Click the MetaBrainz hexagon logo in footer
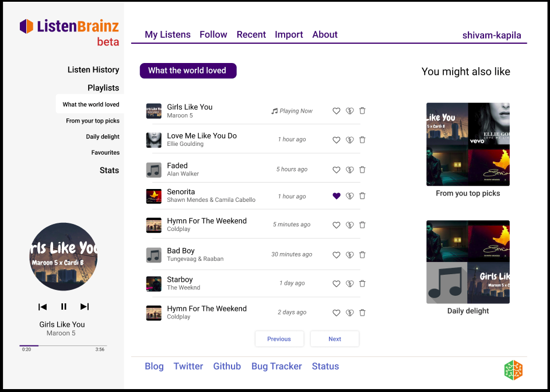The width and height of the screenshot is (550, 392). [x=513, y=370]
